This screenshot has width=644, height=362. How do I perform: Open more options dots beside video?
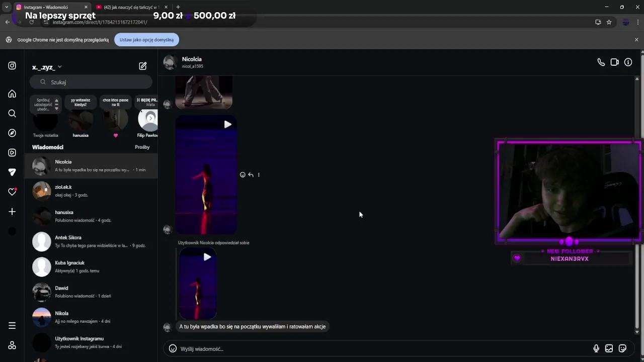pos(259,175)
